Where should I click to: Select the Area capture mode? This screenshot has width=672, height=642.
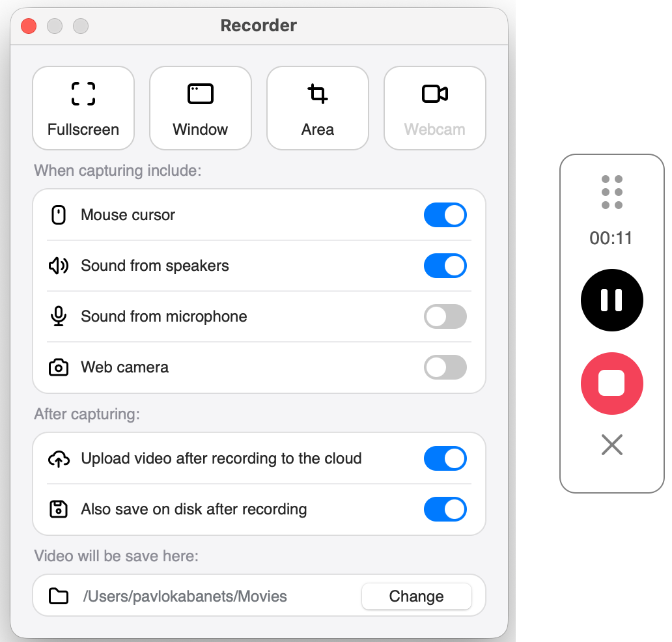[318, 108]
